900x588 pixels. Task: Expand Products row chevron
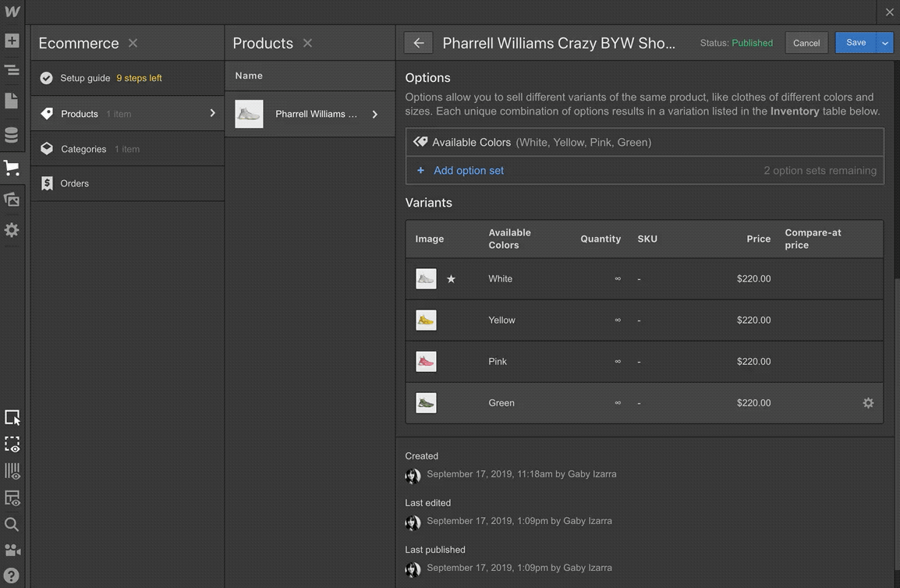pyautogui.click(x=212, y=113)
